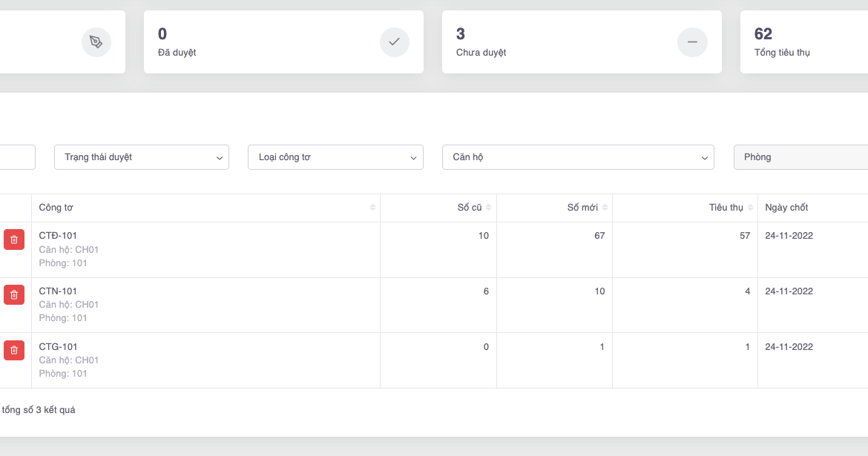
Task: Click the CTĐ-101 meter name
Action: tap(58, 236)
